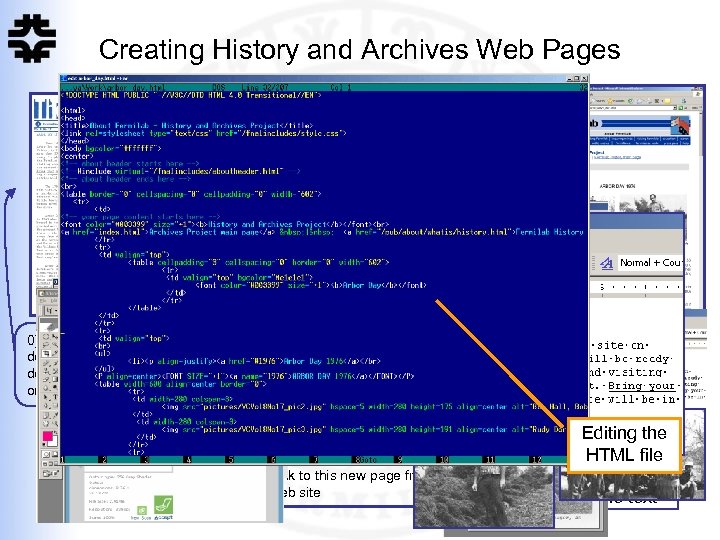Click the green Go button in browser
This screenshot has width=720, height=540.
(681, 108)
